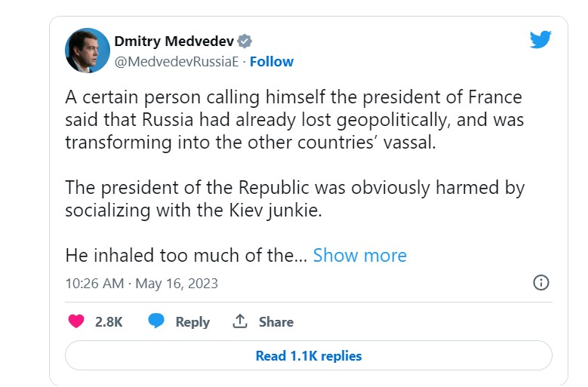The width and height of the screenshot is (588, 387).
Task: Click the @MedvedevRussiaE handle
Action: click(x=177, y=61)
